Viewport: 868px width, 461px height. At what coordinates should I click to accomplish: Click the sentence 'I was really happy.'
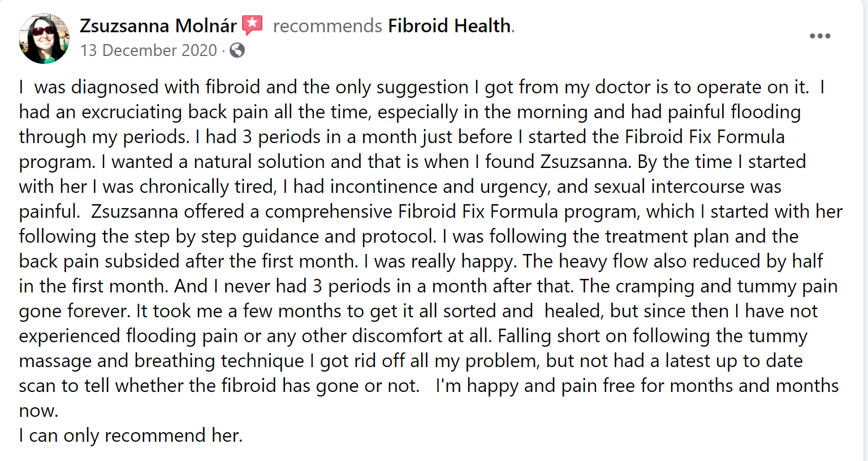(440, 261)
